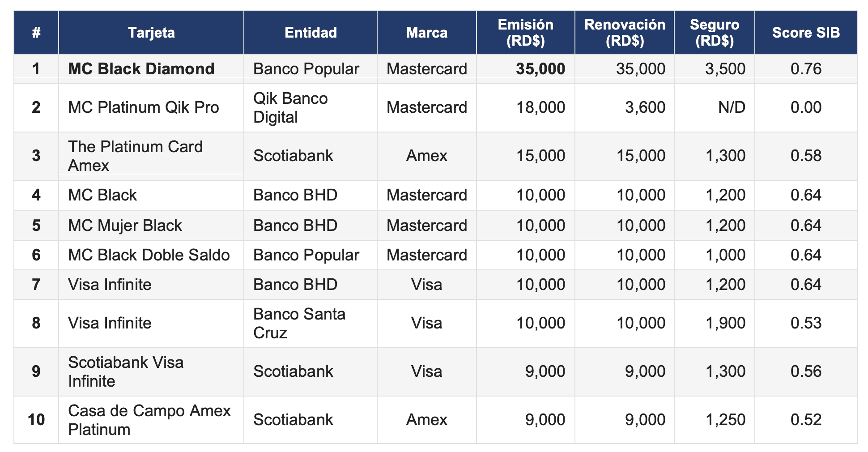Click the MC Platinum Qik Pro cell
This screenshot has height=452, width=868.
[x=144, y=107]
